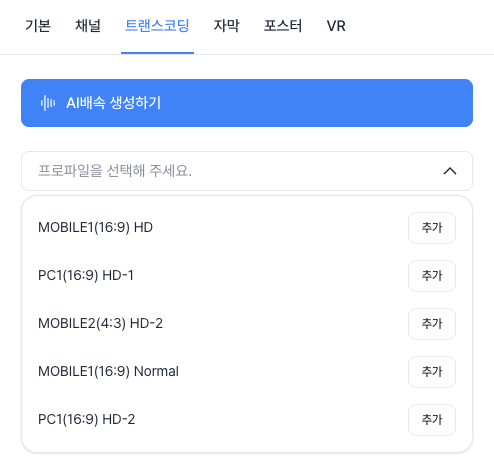Open the 프로파일을 선택해 주세요 combo box
Screen dimensions: 494x475
coord(247,171)
